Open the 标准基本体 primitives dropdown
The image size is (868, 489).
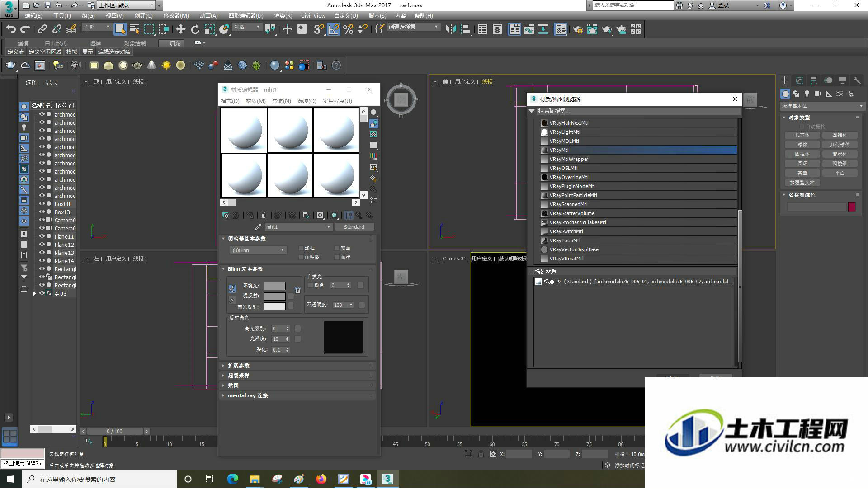click(822, 106)
